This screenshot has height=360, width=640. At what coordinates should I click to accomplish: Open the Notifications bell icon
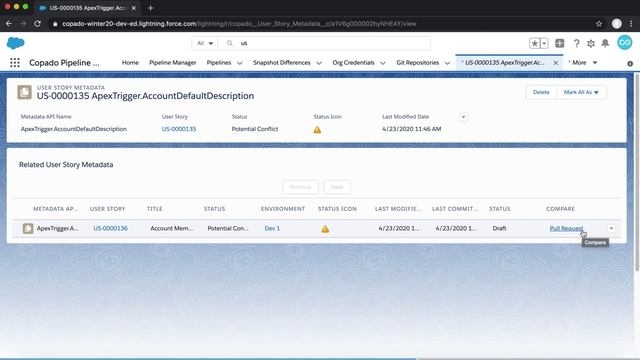tap(605, 43)
